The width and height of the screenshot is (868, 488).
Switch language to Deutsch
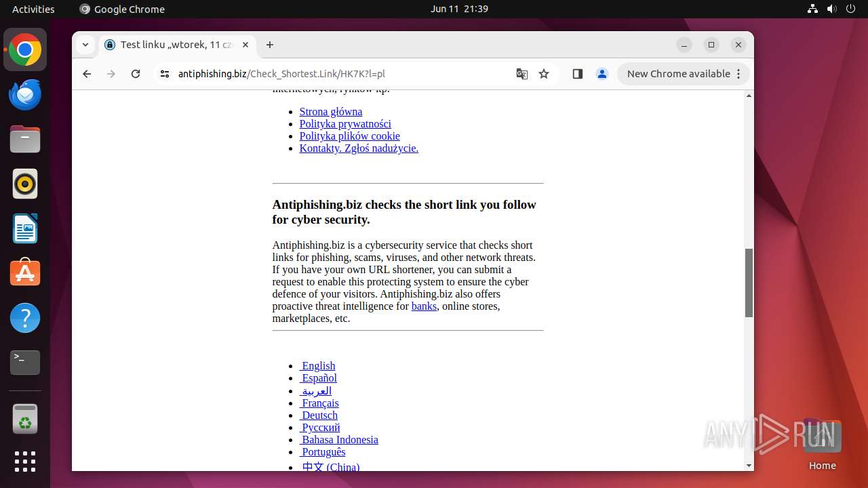pos(319,415)
